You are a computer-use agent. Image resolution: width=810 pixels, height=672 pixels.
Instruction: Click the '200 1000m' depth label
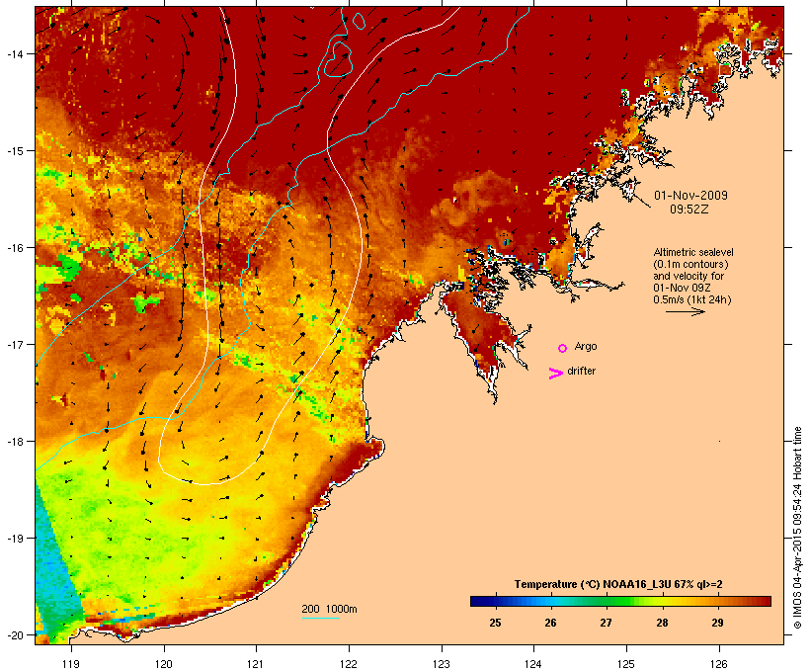(329, 609)
